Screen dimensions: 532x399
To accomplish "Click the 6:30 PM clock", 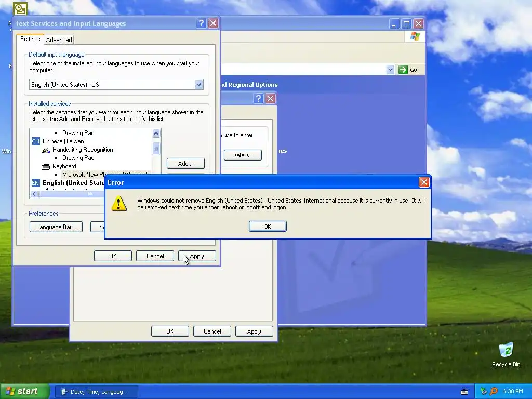I will pos(513,392).
